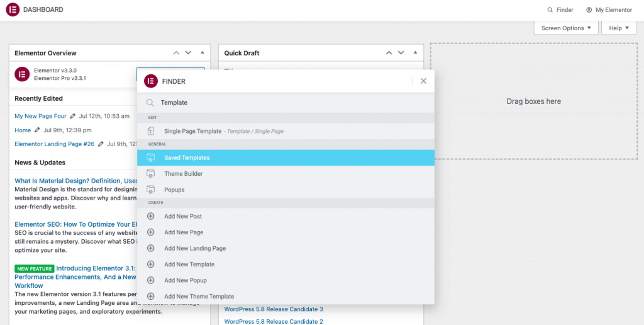Click edit pencil beside Elementor Landing Page #26
The height and width of the screenshot is (325, 644).
coord(101,144)
